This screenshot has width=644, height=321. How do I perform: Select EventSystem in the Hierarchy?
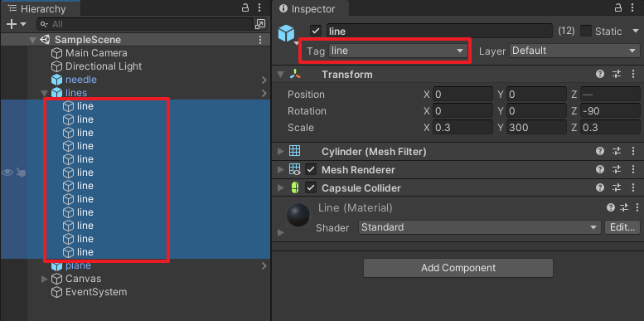(96, 292)
